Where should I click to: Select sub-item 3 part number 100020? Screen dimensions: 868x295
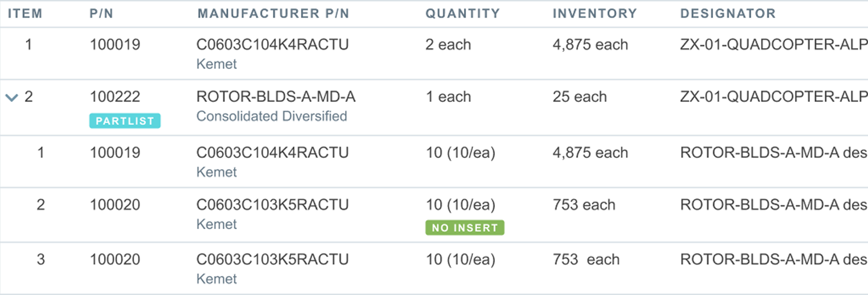pyautogui.click(x=115, y=259)
